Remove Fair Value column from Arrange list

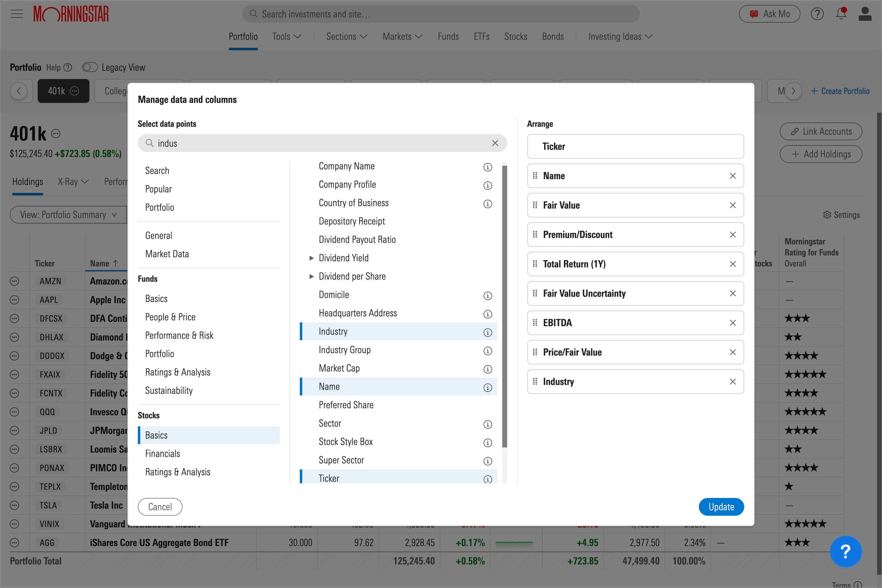pyautogui.click(x=732, y=205)
